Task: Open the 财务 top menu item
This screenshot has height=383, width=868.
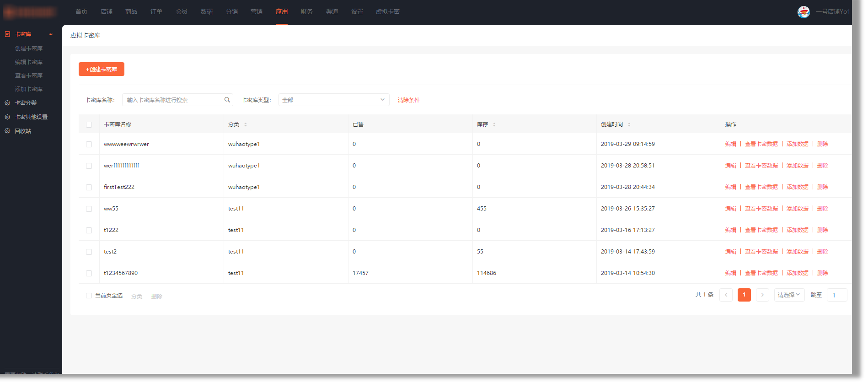Action: (x=306, y=11)
